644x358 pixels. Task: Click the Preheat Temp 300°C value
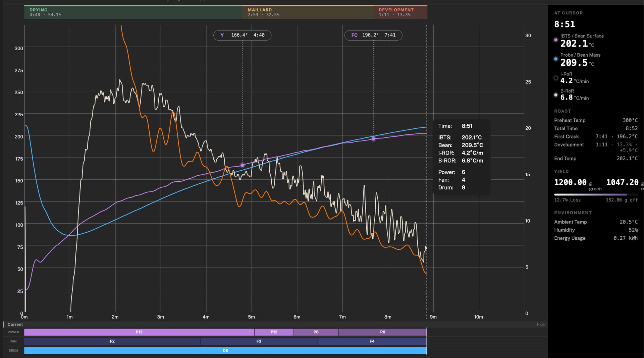click(x=630, y=120)
